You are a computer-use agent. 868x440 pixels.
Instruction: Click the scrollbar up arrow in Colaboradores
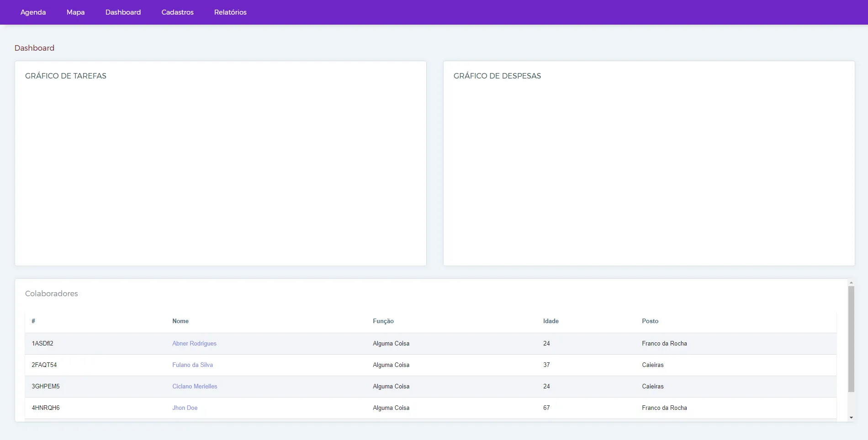coord(851,283)
